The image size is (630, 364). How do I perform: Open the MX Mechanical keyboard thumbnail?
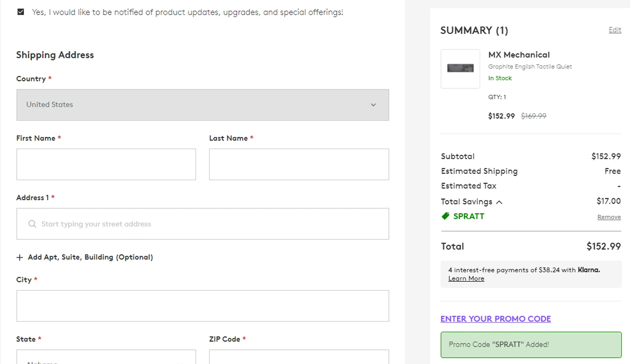point(460,68)
